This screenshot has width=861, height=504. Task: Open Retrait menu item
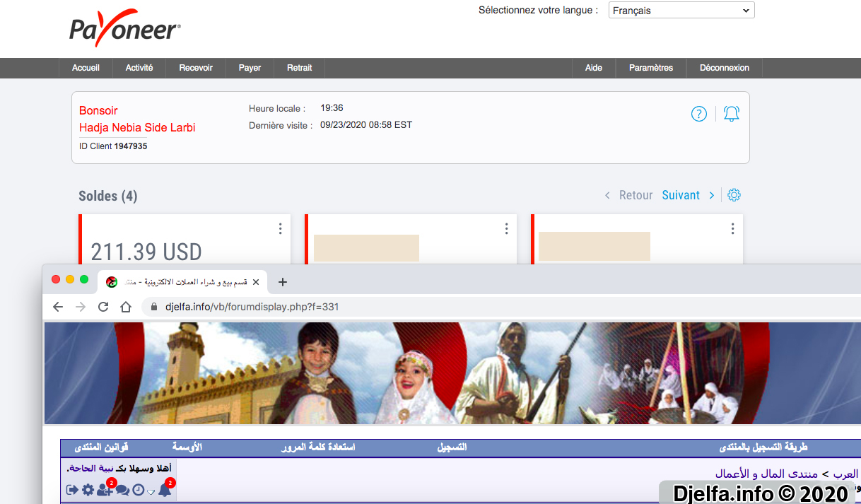click(299, 68)
